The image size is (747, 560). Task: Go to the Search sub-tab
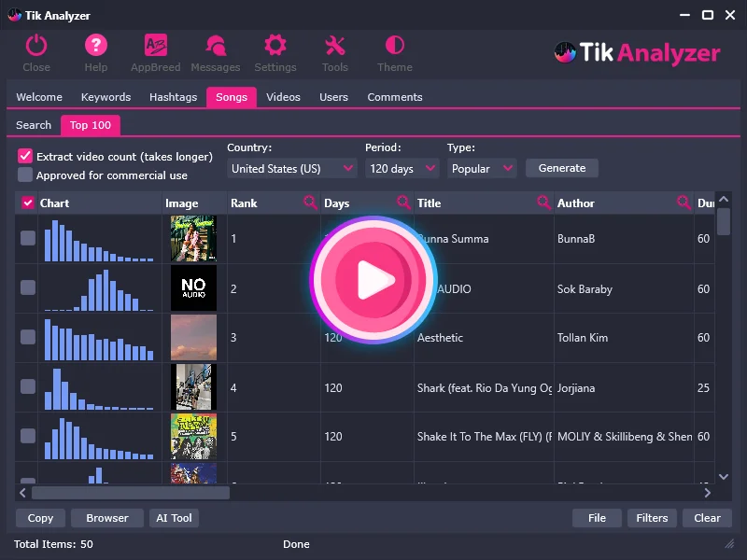(34, 125)
